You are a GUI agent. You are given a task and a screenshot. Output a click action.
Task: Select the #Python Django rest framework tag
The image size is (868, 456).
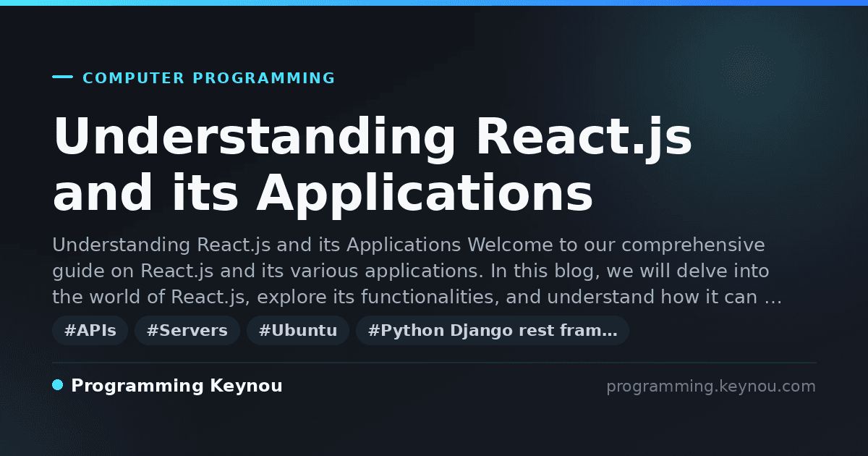493,331
